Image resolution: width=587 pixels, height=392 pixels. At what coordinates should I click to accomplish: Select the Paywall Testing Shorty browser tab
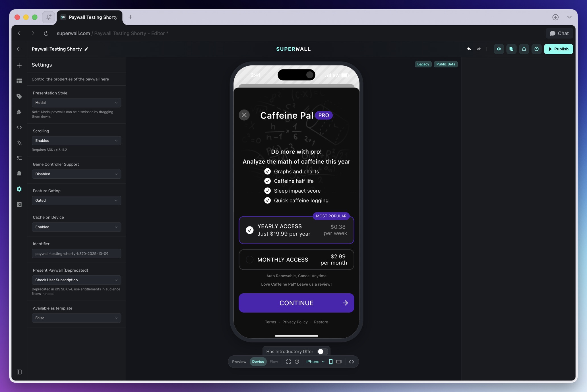pos(90,17)
